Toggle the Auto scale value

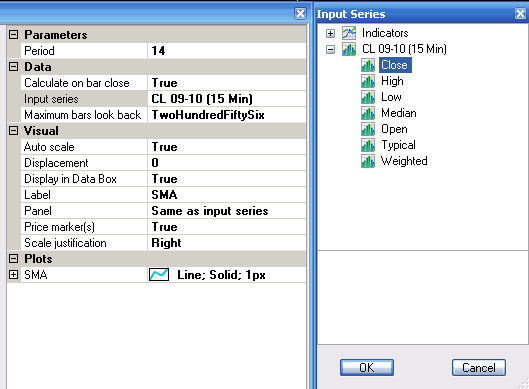227,147
